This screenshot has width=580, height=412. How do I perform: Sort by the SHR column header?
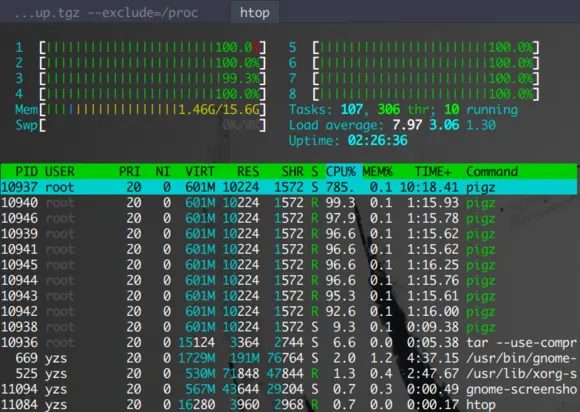(x=292, y=172)
